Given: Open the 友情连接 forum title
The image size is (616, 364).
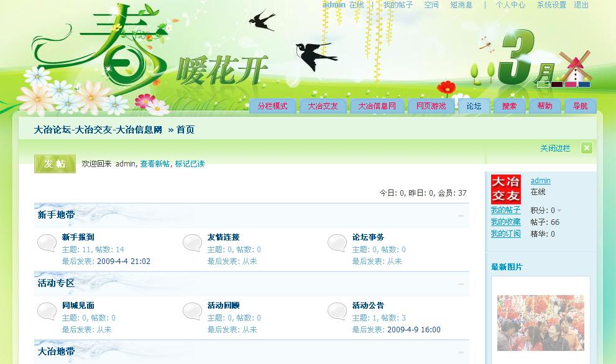Looking at the screenshot, I should pos(224,237).
